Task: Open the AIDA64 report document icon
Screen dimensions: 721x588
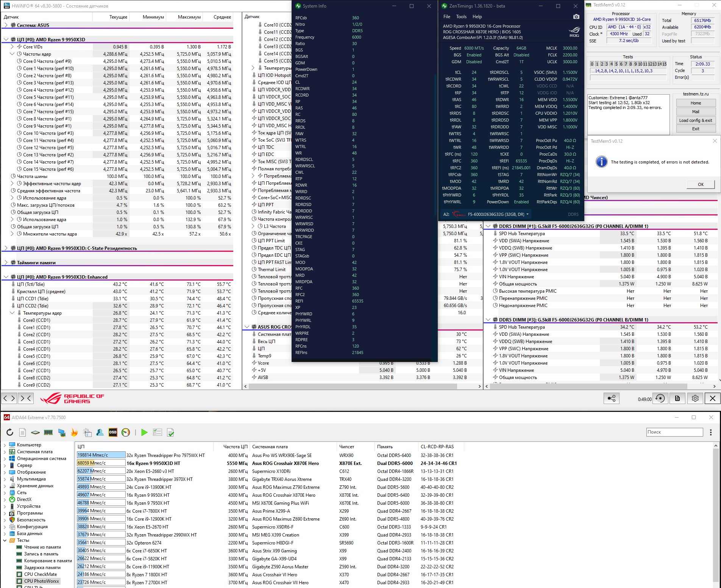Action: 23,432
